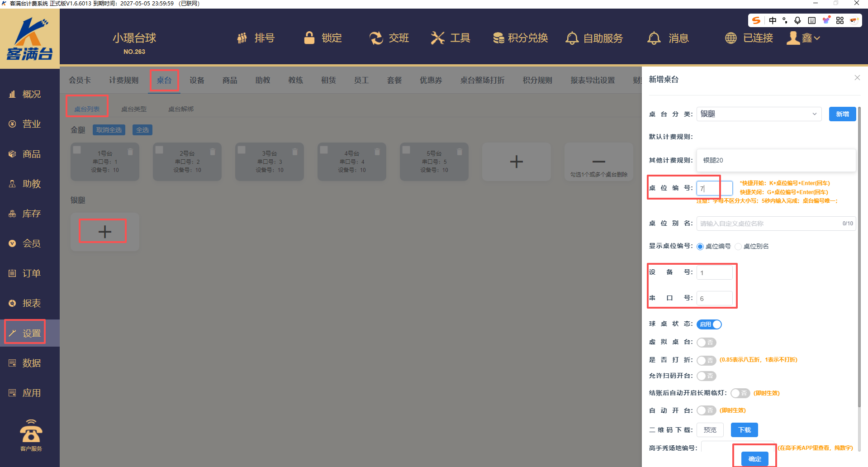Click the 确定 confirm button
This screenshot has width=868, height=467.
(754, 459)
